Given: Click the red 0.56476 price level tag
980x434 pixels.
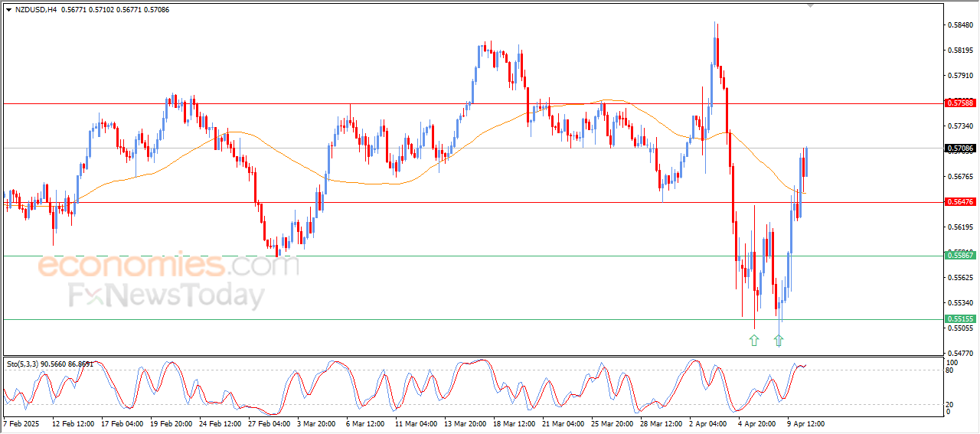Looking at the screenshot, I should click(x=960, y=202).
